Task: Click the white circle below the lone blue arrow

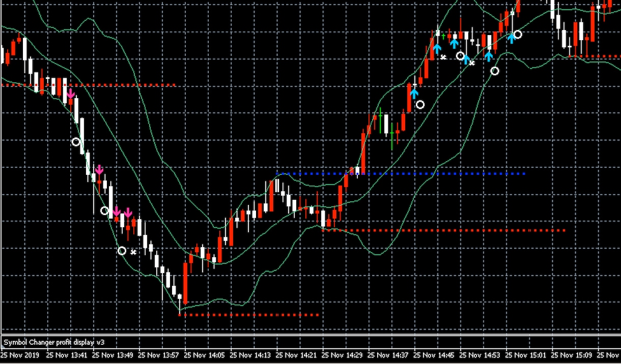Action: click(x=420, y=105)
